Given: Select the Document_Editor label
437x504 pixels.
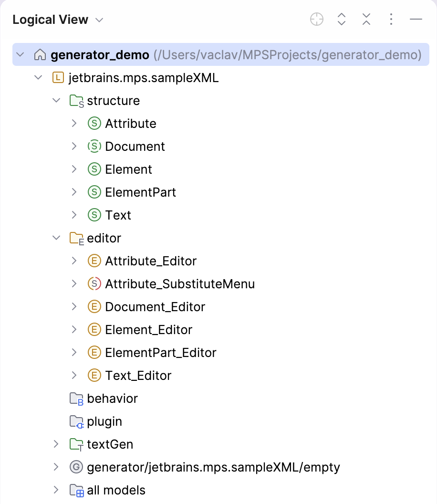Looking at the screenshot, I should click(155, 306).
